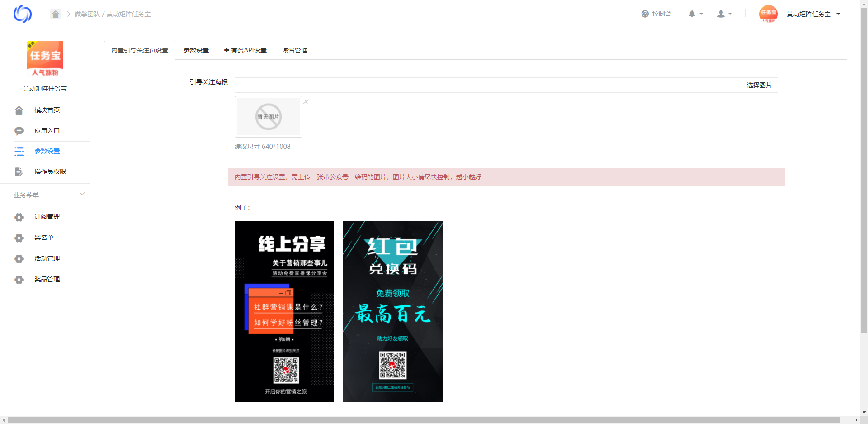The height and width of the screenshot is (424, 868).
Task: Click the blue swirl logo icon
Action: [x=23, y=14]
